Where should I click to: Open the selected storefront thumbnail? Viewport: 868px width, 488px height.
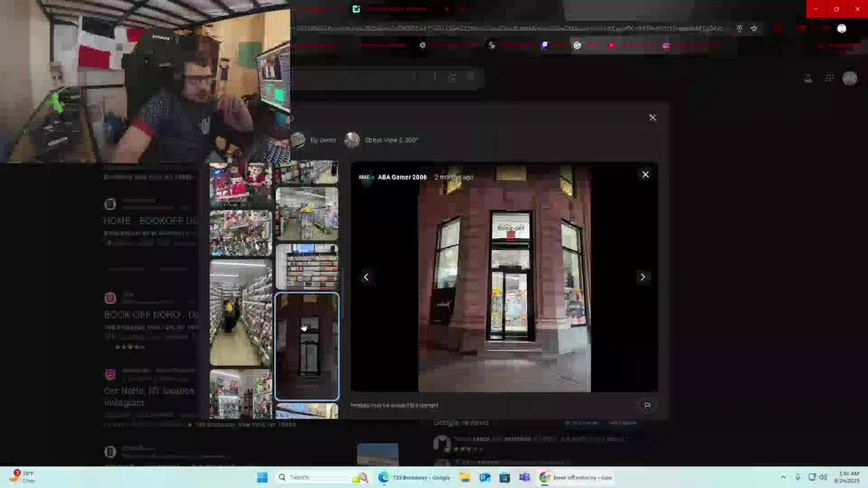307,346
